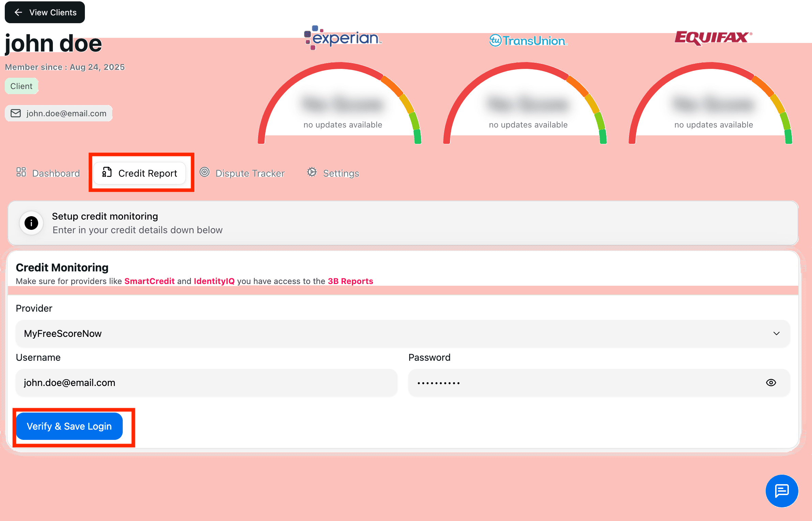812x521 pixels.
Task: Click the TransUnion logo
Action: tap(528, 41)
